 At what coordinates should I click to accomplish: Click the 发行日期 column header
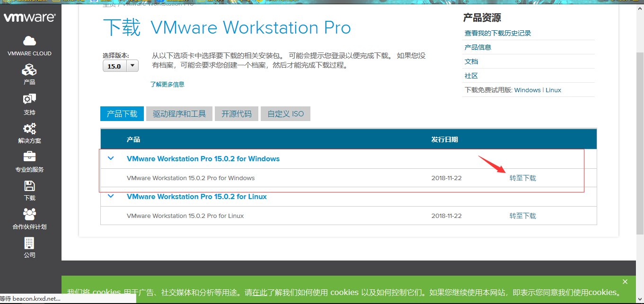coord(444,139)
